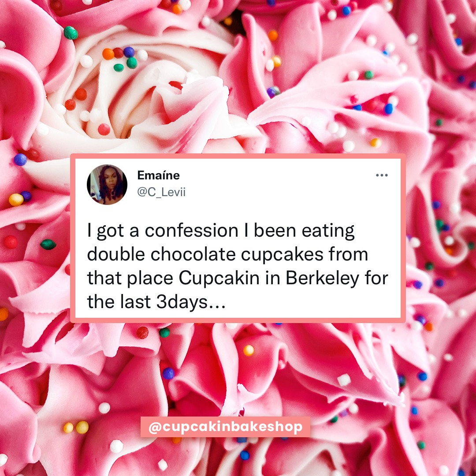Click the orange sprinkle on the white rosette
Viewport: 476px width, 476px height.
tap(108, 54)
